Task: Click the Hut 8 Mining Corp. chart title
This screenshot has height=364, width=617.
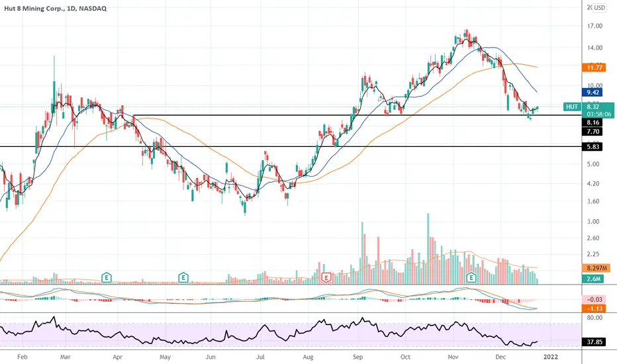Action: 55,8
